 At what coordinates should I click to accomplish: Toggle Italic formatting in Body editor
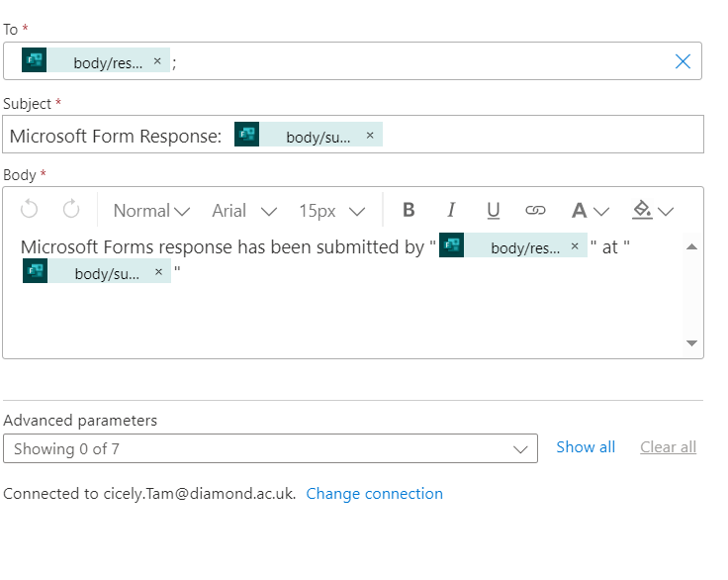[x=451, y=210]
